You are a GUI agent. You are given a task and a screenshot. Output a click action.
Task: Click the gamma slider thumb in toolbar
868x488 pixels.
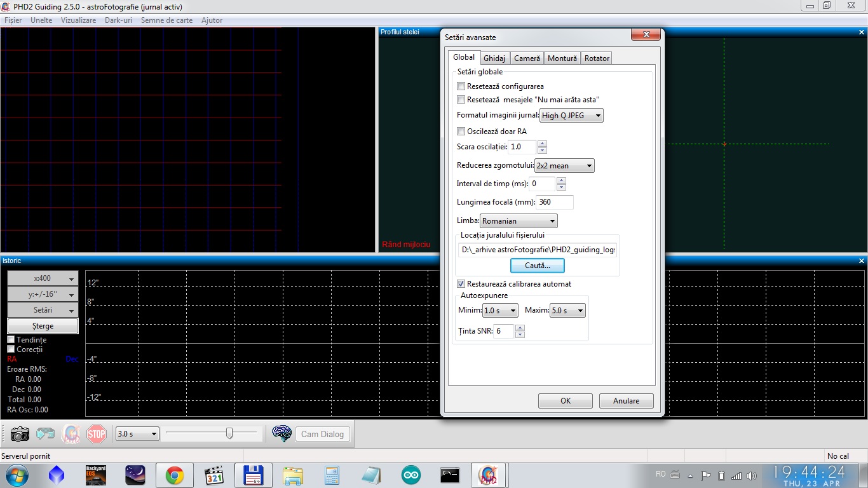(x=229, y=433)
